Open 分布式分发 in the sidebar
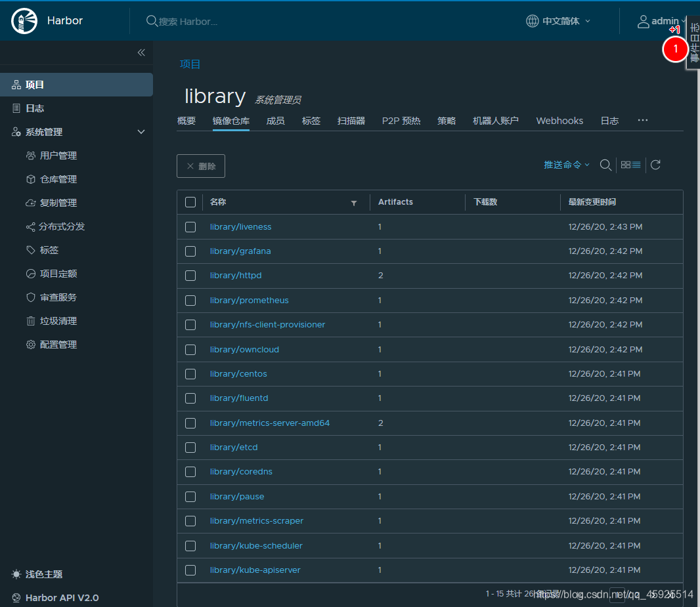The image size is (700, 607). click(x=62, y=226)
